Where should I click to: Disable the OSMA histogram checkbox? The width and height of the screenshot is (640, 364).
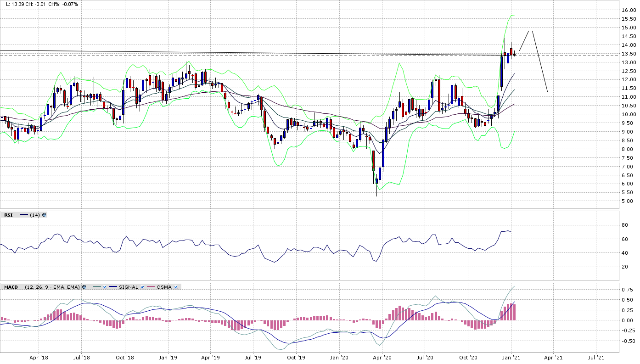pos(176,287)
